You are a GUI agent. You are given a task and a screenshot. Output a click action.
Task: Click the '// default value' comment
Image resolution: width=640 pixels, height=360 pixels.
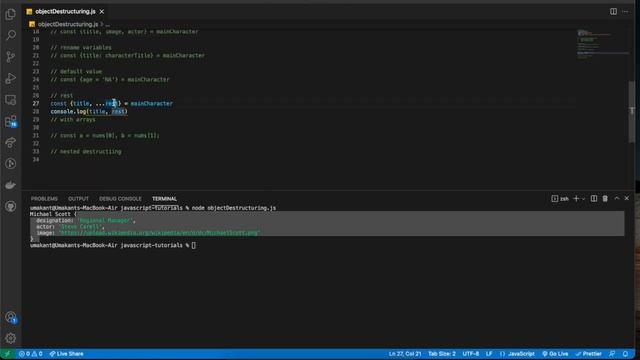[x=76, y=71]
